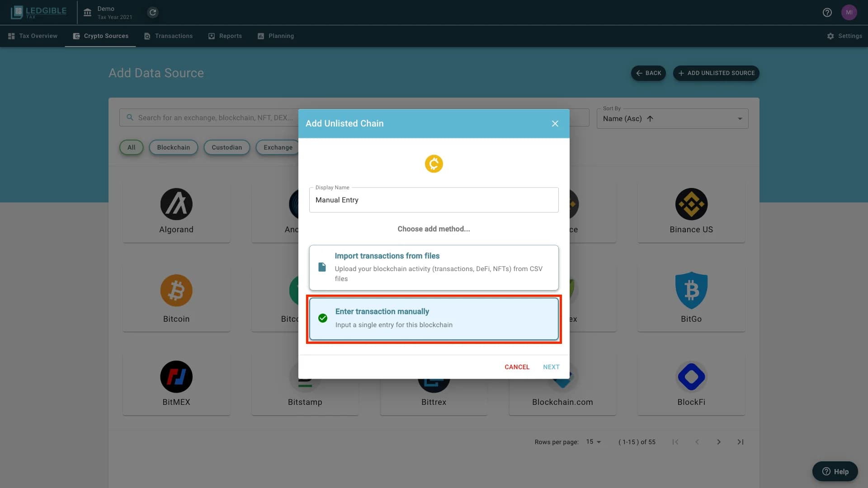Filter by the Exchange chip
Viewport: 868px width, 488px height.
278,147
